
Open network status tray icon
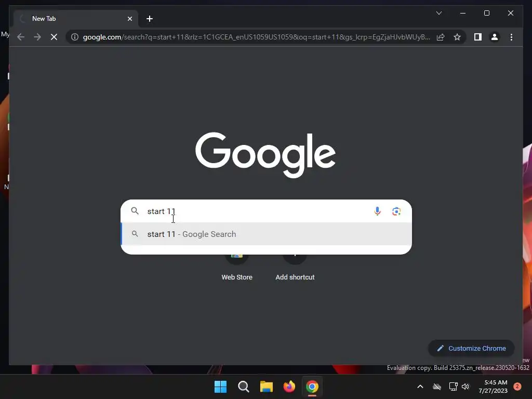[453, 387]
